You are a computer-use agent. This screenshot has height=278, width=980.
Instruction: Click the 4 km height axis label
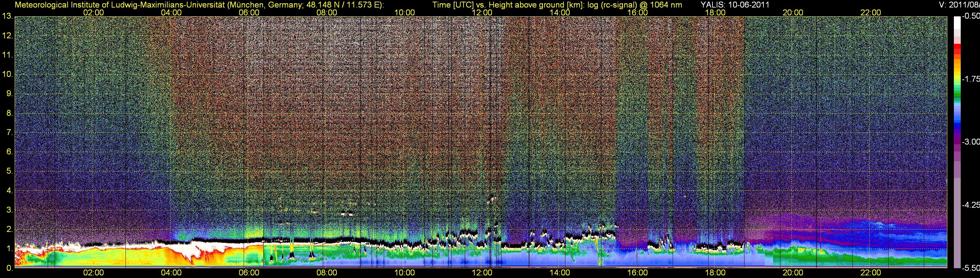click(9, 191)
